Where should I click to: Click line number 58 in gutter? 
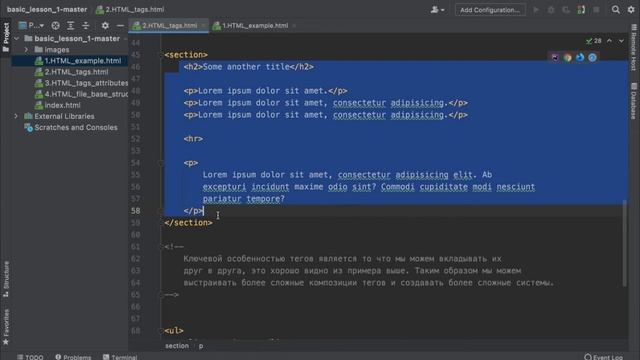136,211
